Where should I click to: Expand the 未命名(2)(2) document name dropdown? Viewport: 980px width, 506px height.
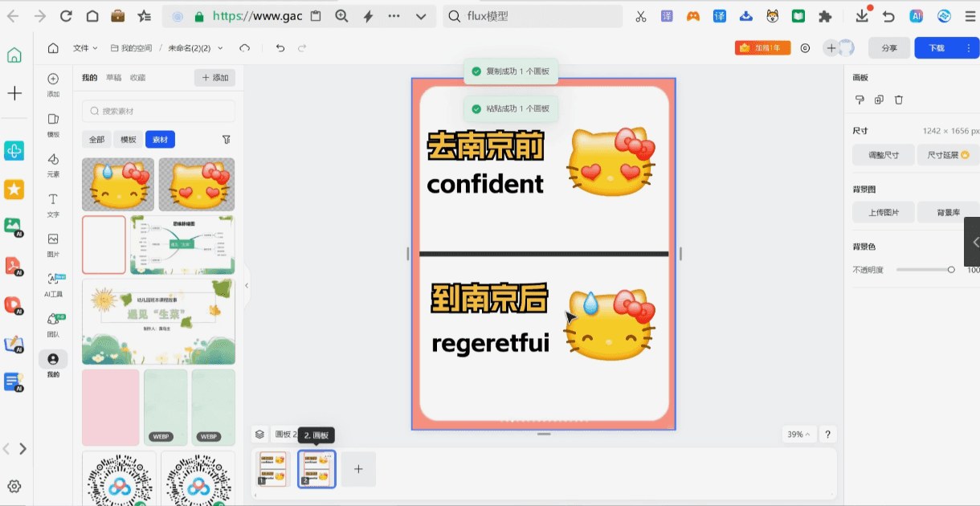coord(195,48)
